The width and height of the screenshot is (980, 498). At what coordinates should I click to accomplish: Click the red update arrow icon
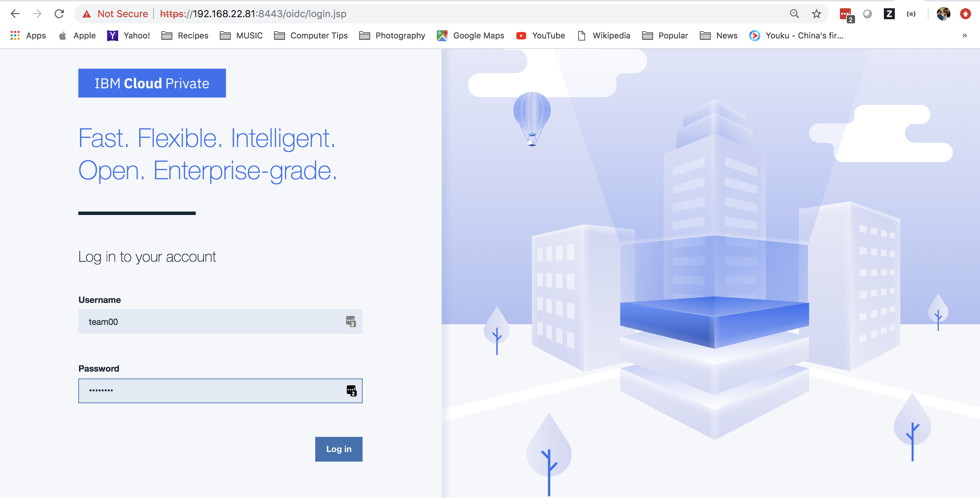(965, 14)
